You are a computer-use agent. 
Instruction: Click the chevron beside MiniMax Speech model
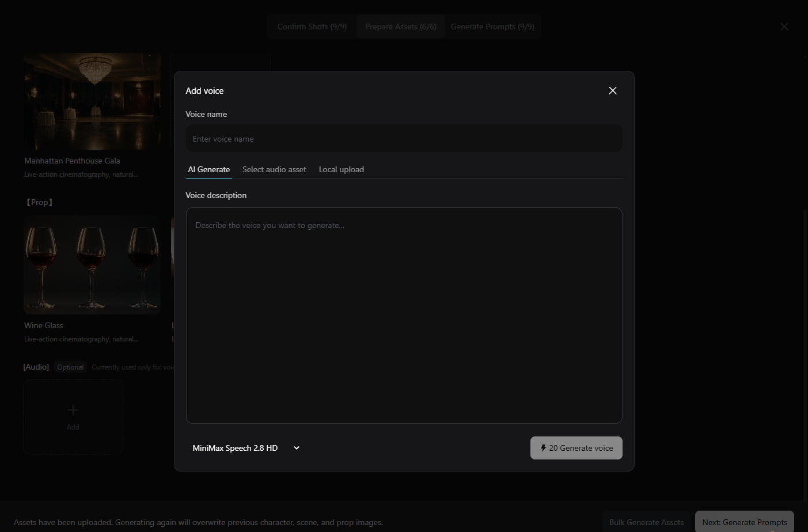[x=297, y=448]
